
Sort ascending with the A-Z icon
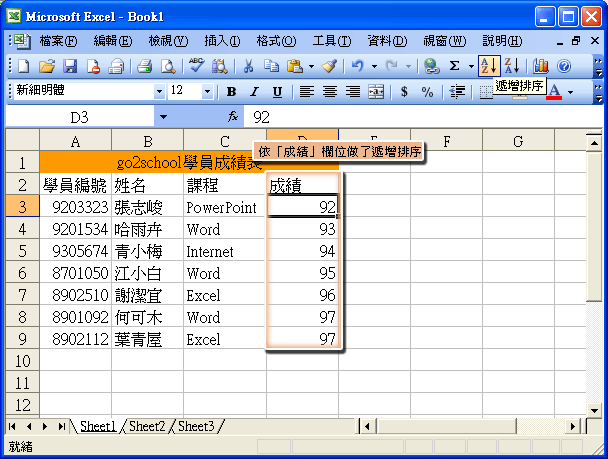(489, 66)
